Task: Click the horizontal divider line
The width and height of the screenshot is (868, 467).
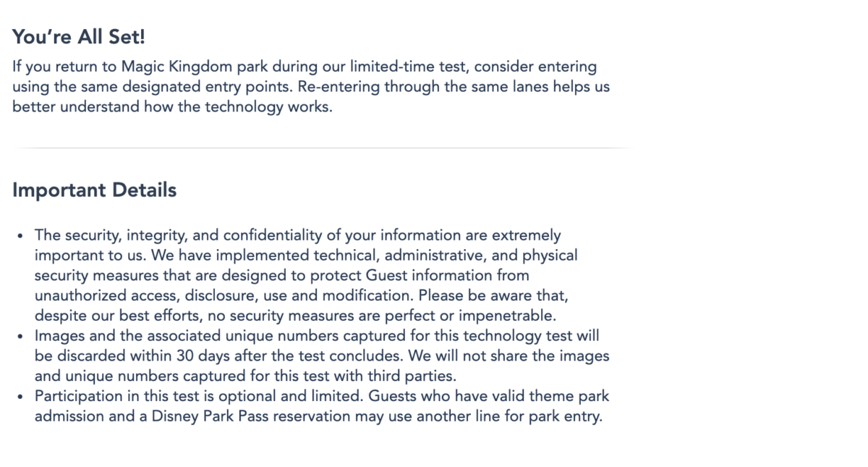Action: click(323, 148)
